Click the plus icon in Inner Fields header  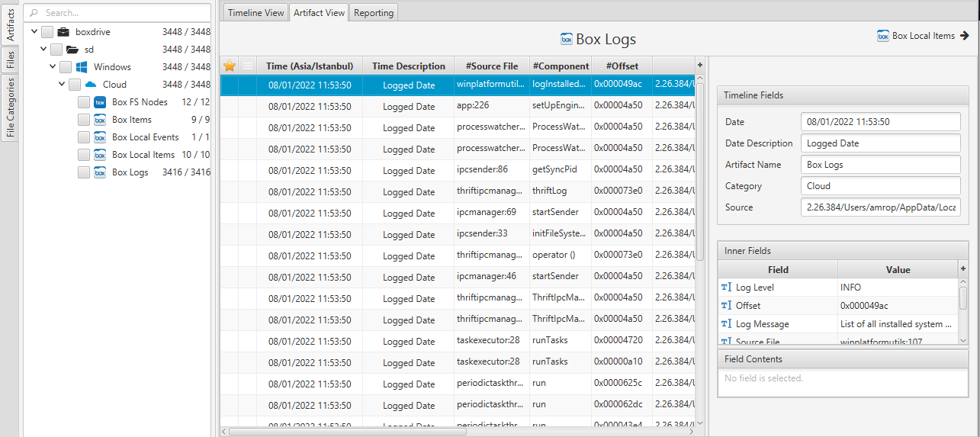(963, 268)
